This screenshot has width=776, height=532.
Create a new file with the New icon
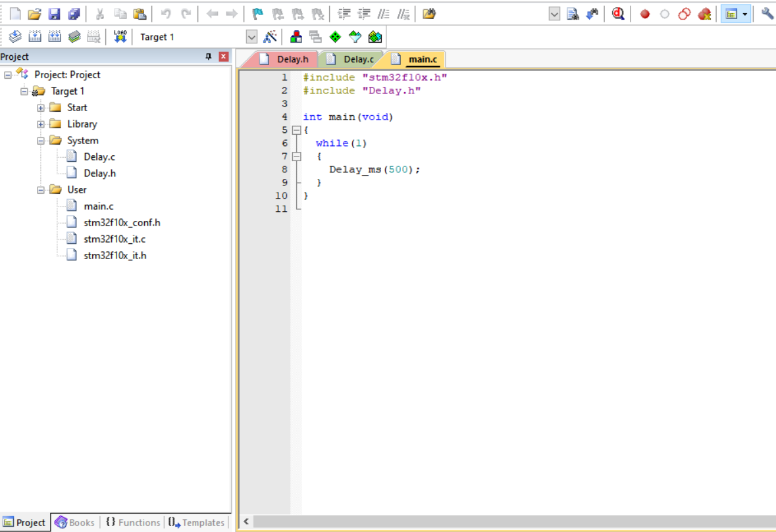(x=15, y=14)
